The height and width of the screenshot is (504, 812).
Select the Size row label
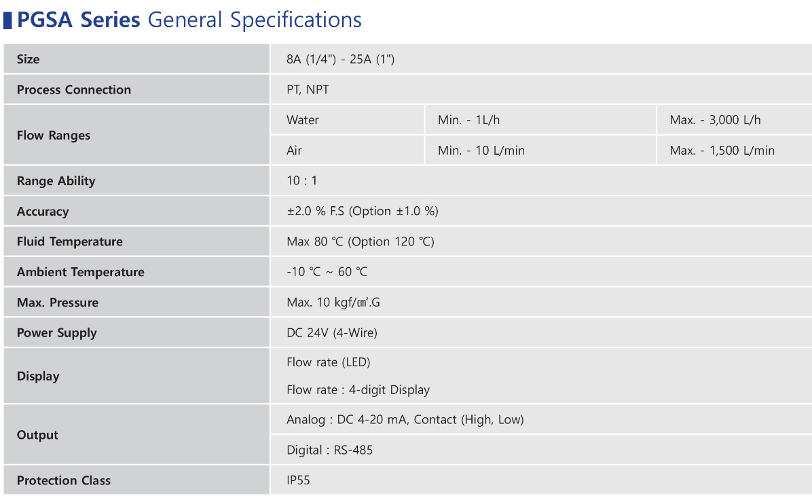pyautogui.click(x=28, y=59)
